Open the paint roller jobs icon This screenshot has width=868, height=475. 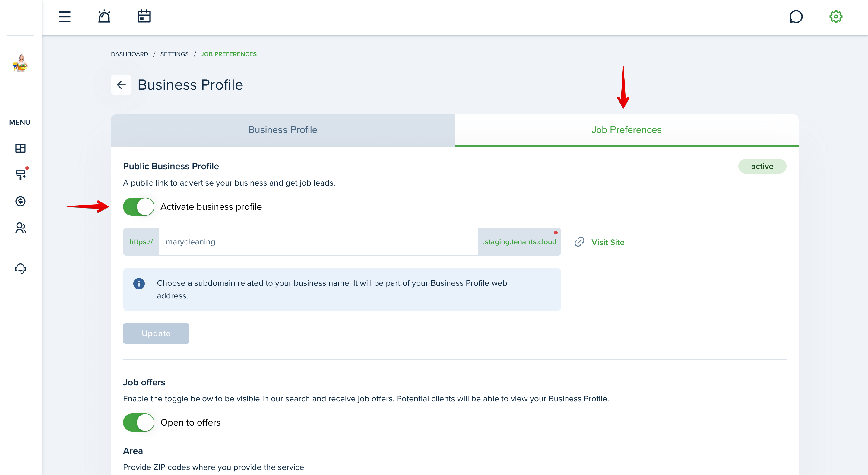click(x=21, y=174)
